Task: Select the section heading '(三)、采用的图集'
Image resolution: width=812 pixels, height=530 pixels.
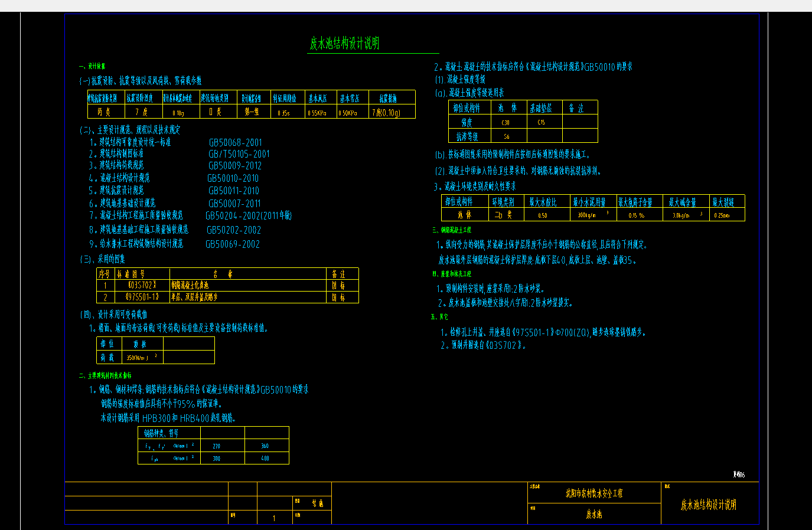Action: [102, 259]
